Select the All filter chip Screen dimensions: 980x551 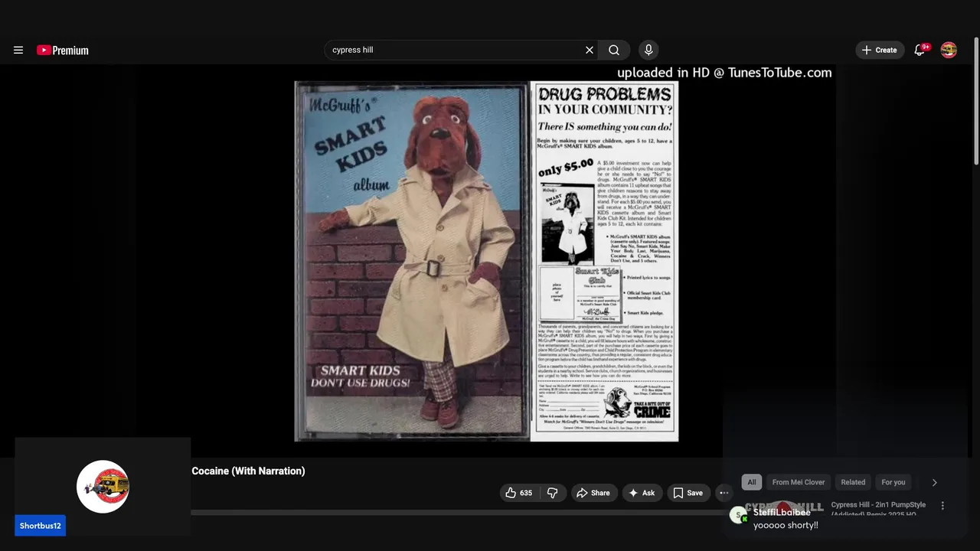point(751,482)
